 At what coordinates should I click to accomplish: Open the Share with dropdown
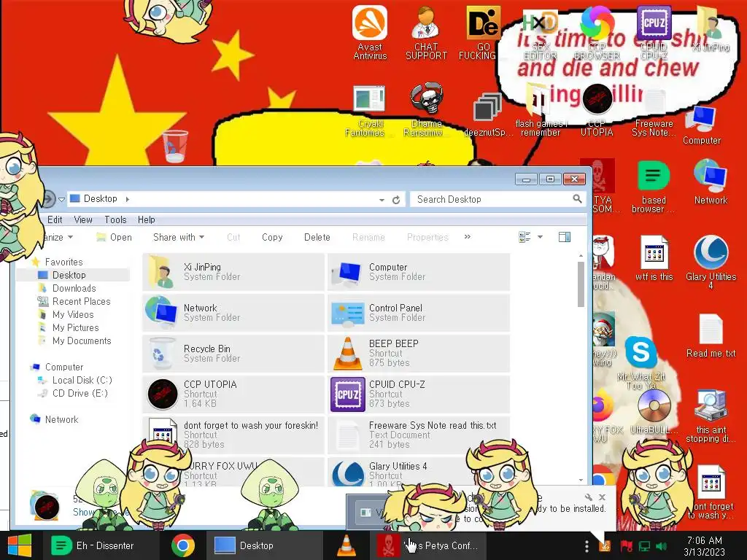pos(179,237)
